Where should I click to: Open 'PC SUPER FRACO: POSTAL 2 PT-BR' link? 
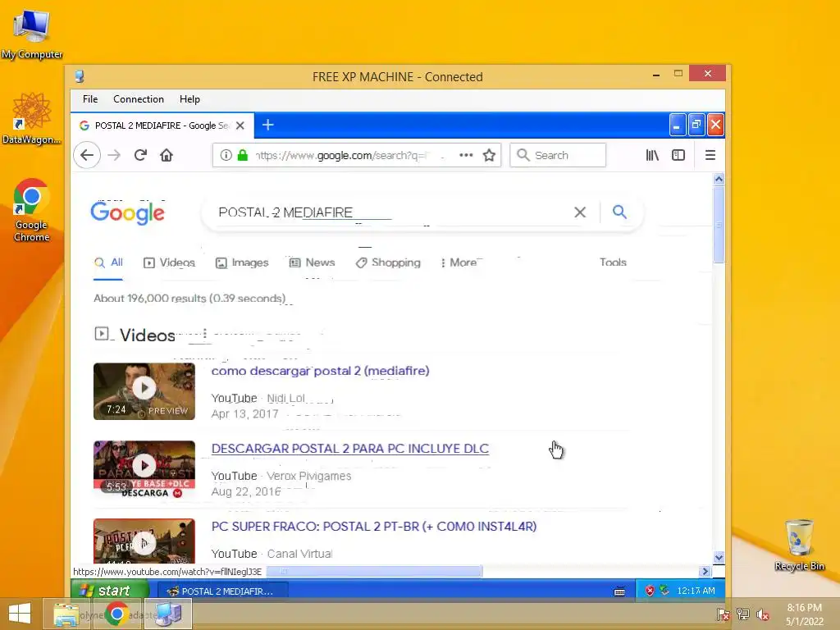pyautogui.click(x=374, y=526)
